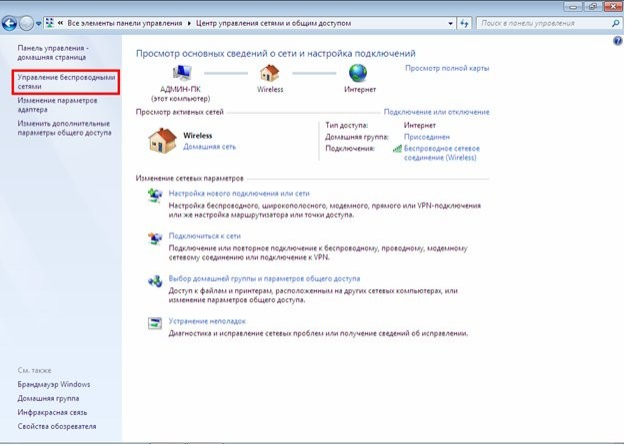This screenshot has width=625, height=445.
Task: Click the refresh button beside address bar
Action: tap(464, 24)
